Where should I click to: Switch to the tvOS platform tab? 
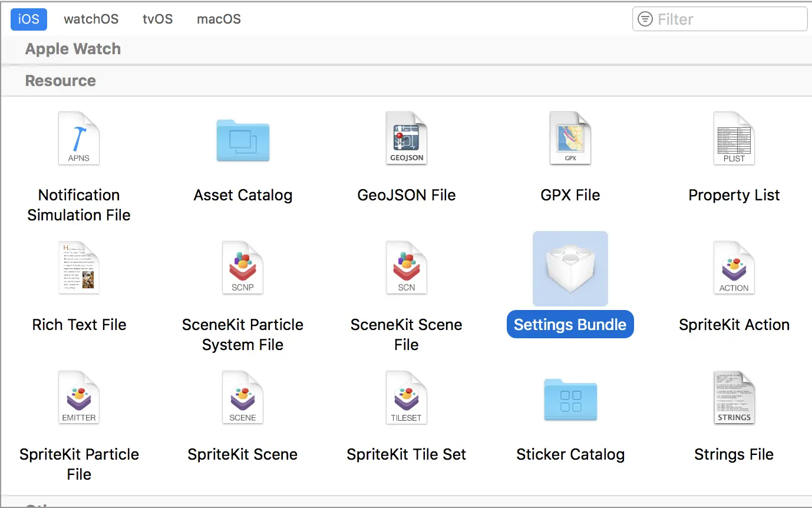coord(158,19)
